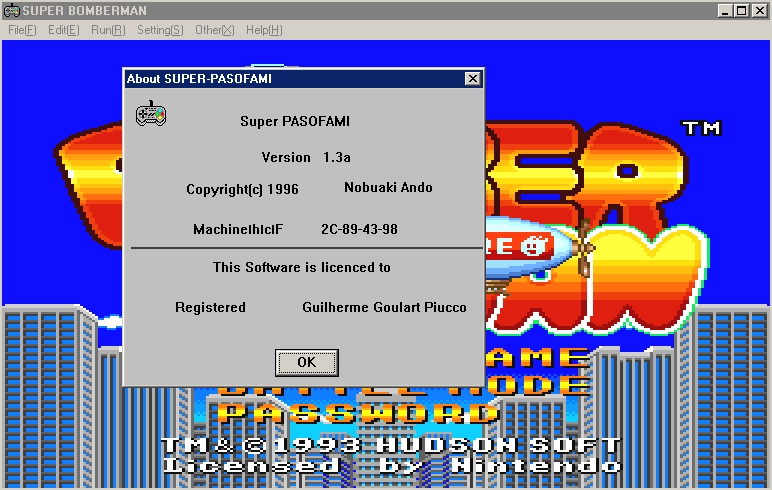772x490 pixels.
Task: Select PASSWORD option in game screen
Action: point(358,413)
